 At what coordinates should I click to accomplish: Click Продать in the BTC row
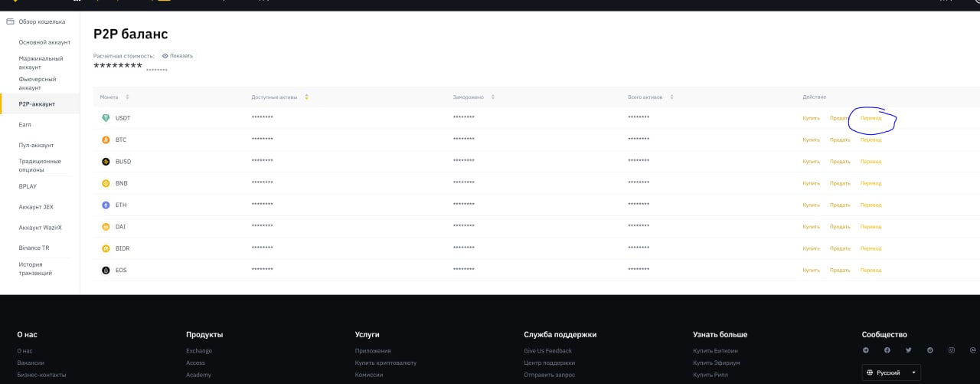[x=840, y=139]
